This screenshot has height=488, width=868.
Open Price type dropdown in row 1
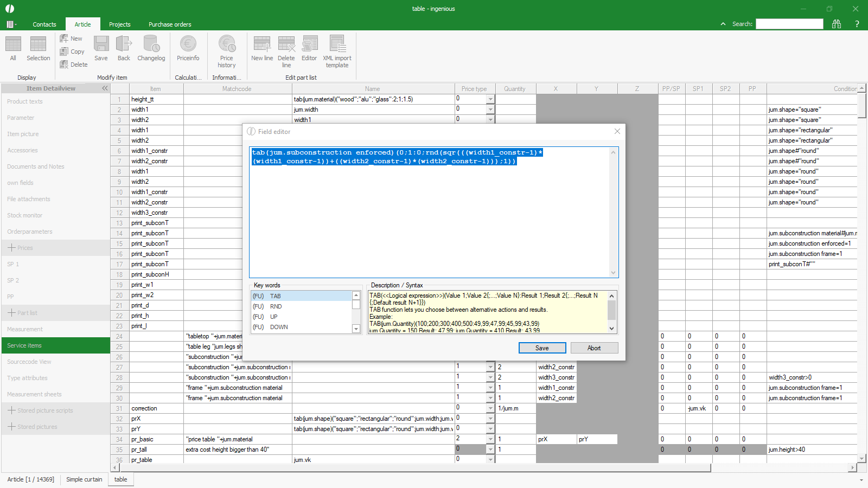490,99
